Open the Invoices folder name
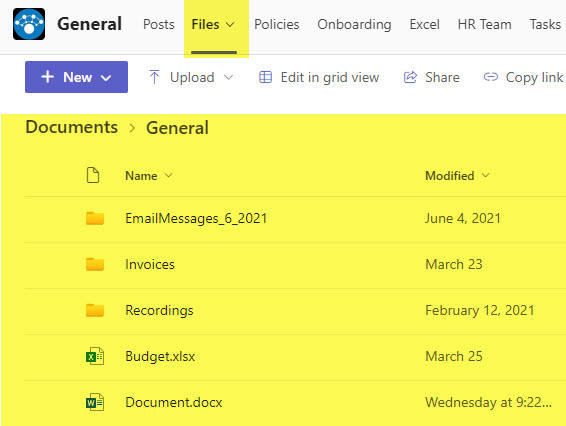566x426 pixels. (150, 264)
